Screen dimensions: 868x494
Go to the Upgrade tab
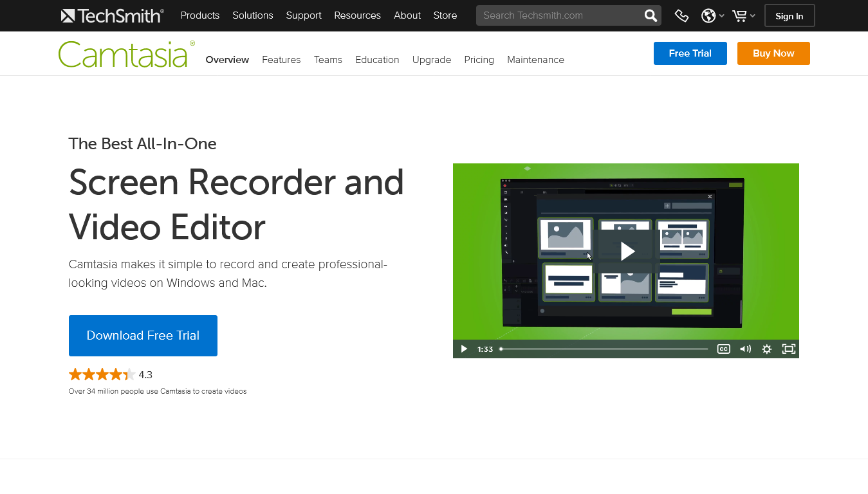(x=432, y=60)
